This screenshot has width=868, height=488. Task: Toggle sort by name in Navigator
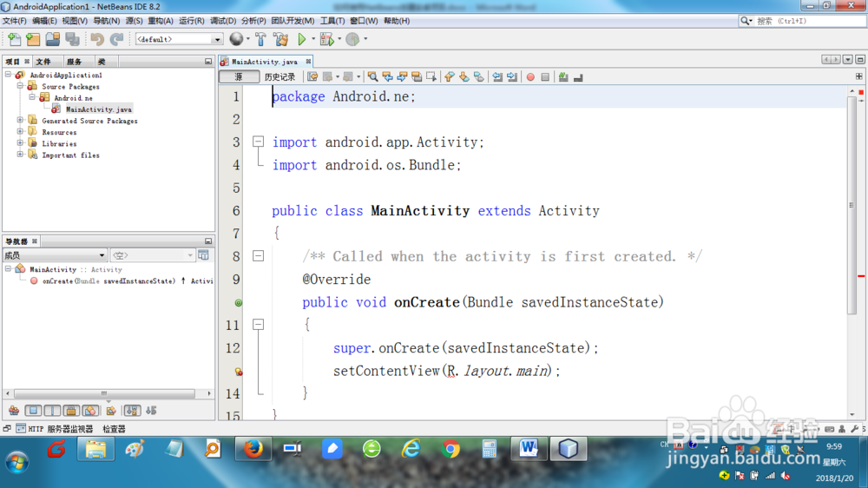click(132, 411)
